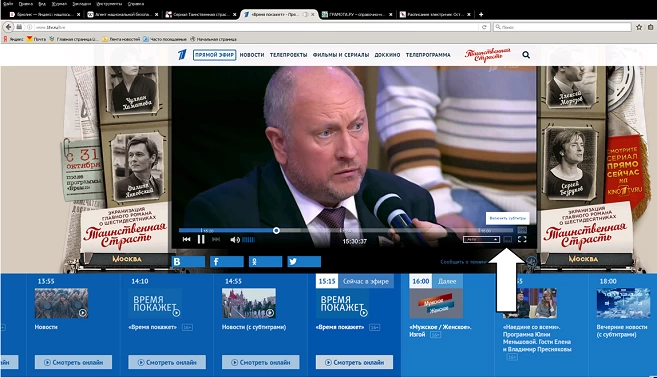Screen dimensions: 657x378
Task: Share the video on VKontakte
Action: [188, 261]
